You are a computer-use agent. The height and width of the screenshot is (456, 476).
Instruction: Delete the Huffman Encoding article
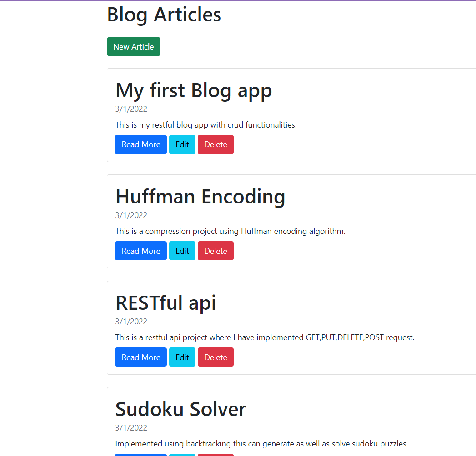point(215,251)
